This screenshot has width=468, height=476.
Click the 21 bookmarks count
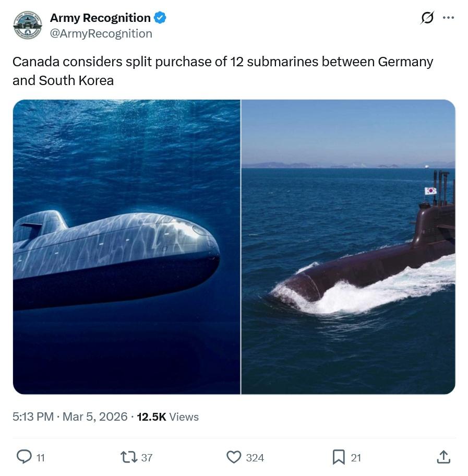coord(356,458)
